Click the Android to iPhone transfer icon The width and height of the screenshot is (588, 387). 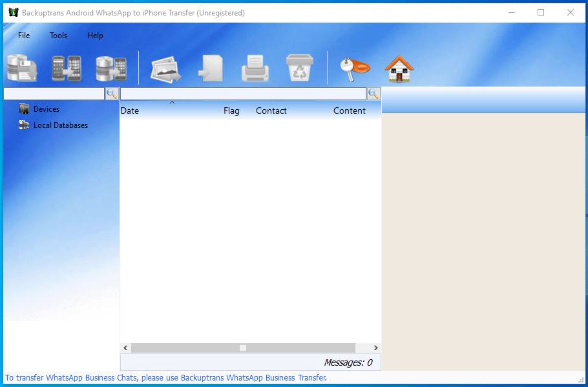coord(67,68)
